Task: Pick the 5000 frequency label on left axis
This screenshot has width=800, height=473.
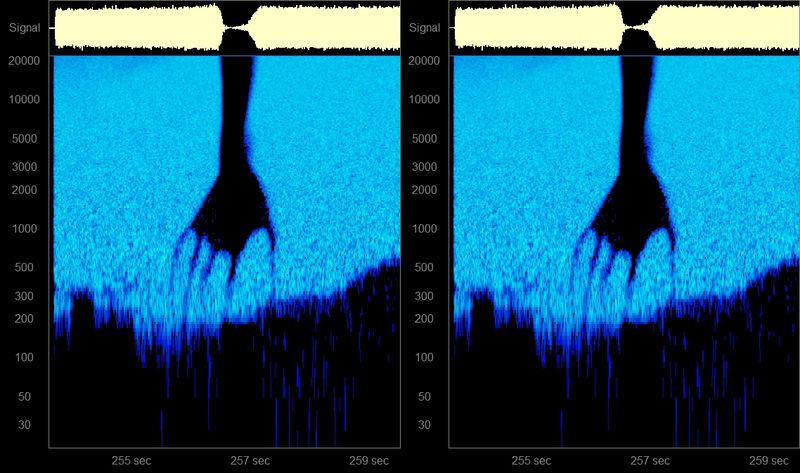Action: [x=27, y=139]
